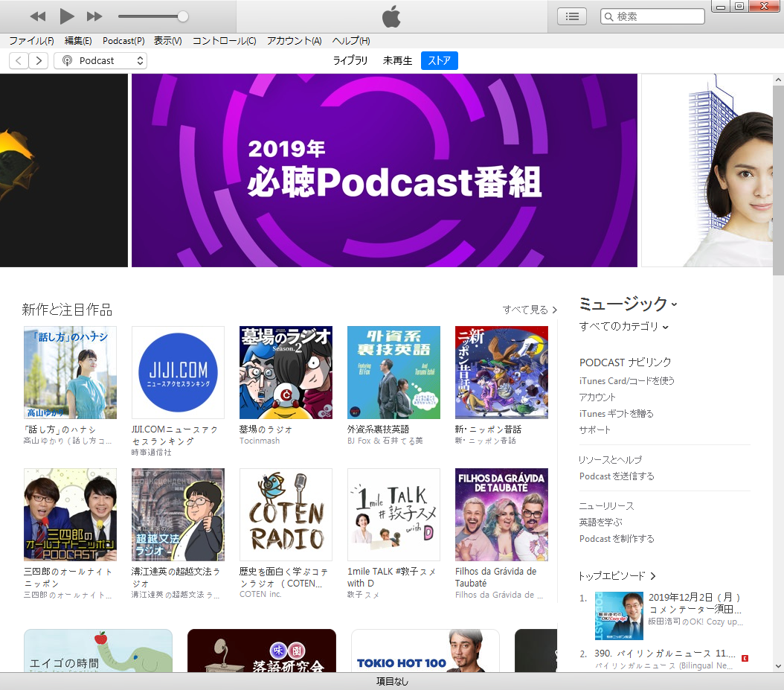Click the vertical scrollbar thumb

[778, 180]
